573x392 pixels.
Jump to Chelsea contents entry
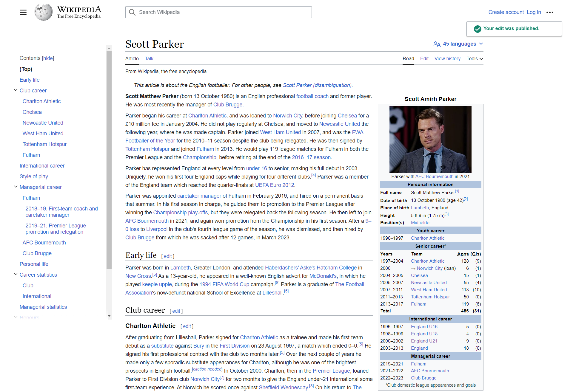pos(32,112)
